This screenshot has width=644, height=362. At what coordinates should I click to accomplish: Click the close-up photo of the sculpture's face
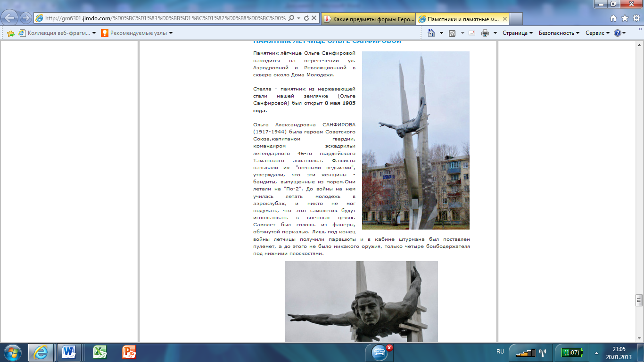362,302
